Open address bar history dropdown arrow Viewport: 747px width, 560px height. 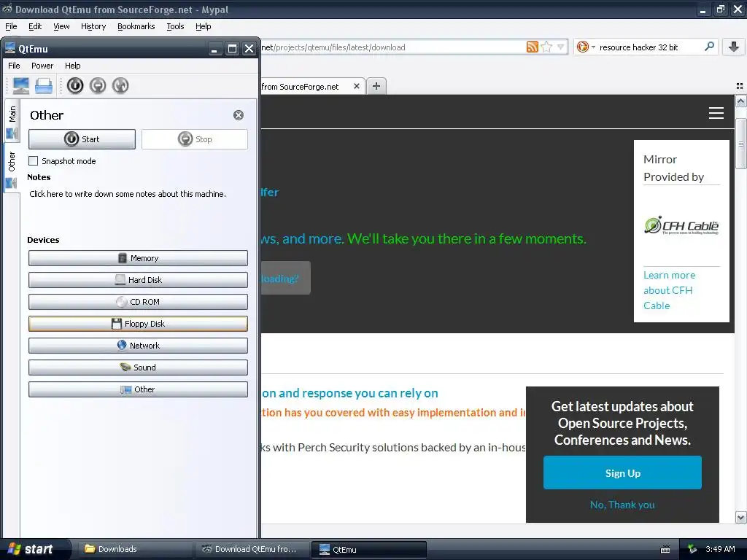pyautogui.click(x=561, y=47)
